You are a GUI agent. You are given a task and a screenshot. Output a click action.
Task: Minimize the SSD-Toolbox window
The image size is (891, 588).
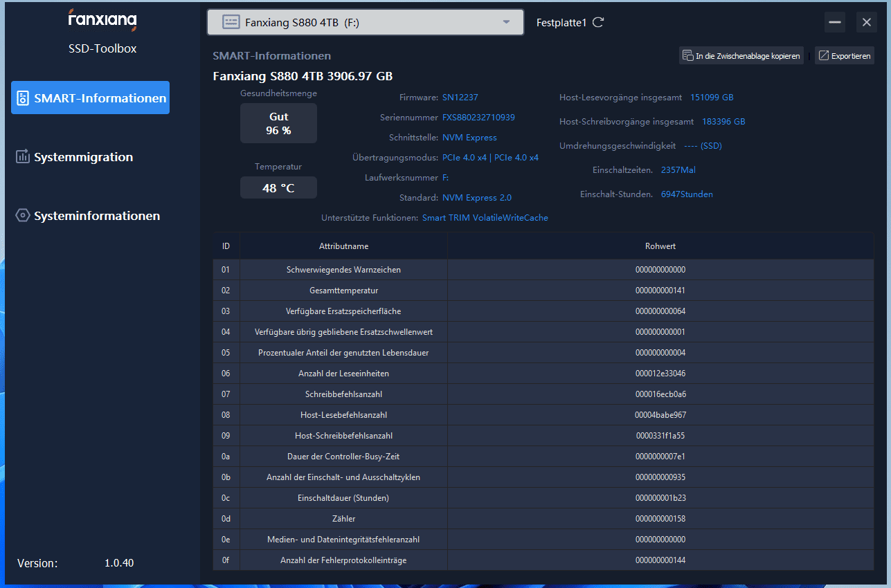(x=835, y=22)
